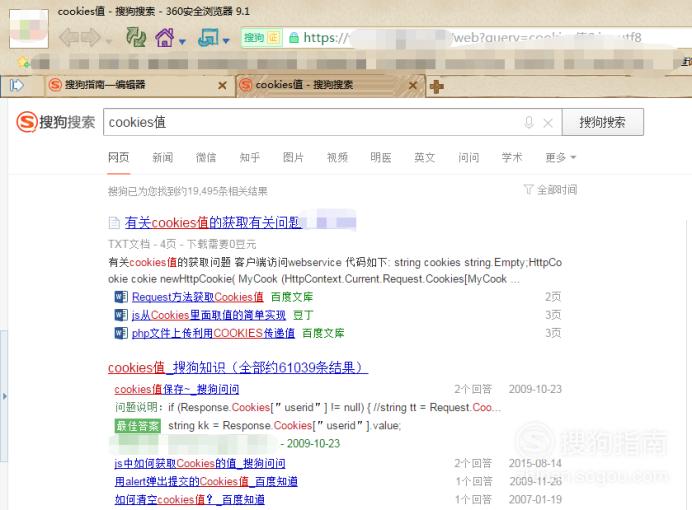Click the refresh page icon

tap(136, 38)
